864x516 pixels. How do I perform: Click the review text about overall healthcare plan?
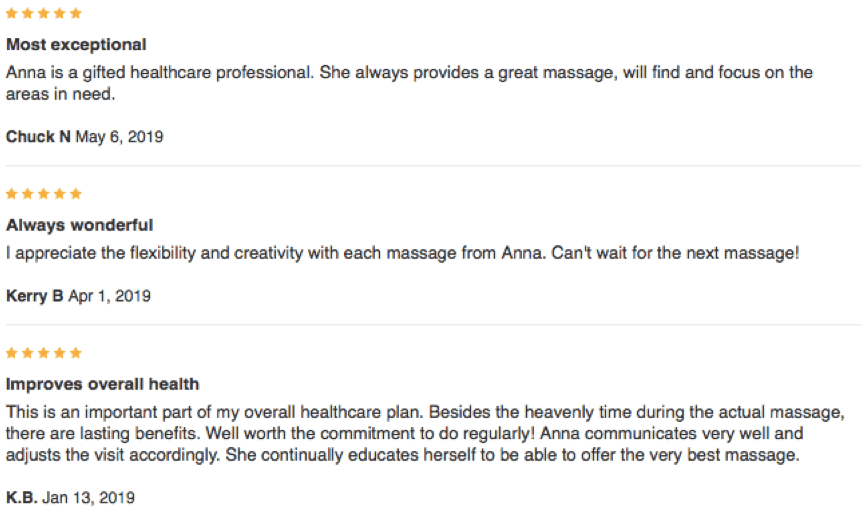420,433
